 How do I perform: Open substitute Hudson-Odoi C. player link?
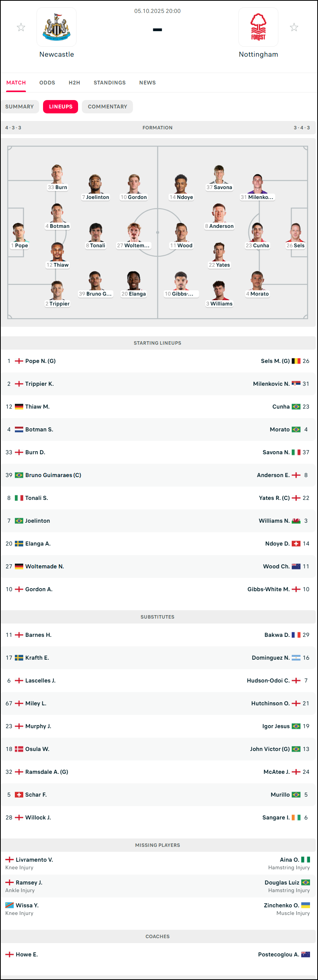coord(268,681)
